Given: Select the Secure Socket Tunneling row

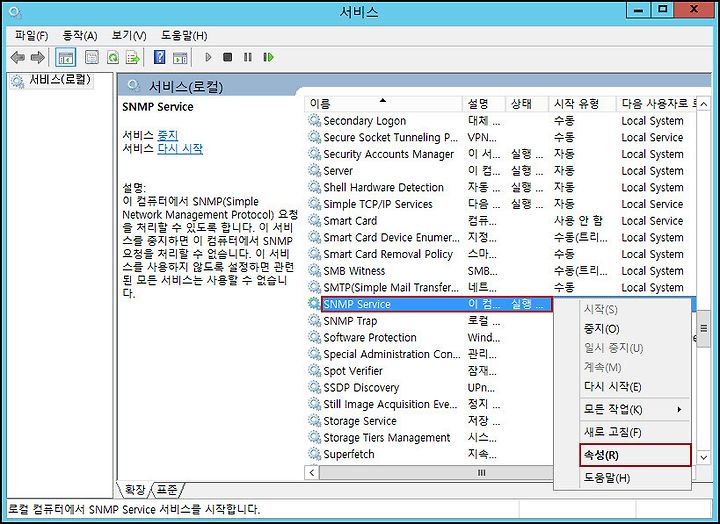Looking at the screenshot, I should coord(501,138).
